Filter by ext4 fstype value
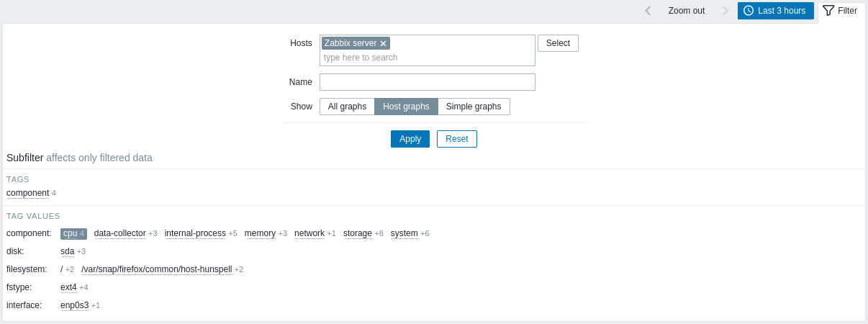Image resolution: width=868 pixels, height=324 pixels. 68,287
